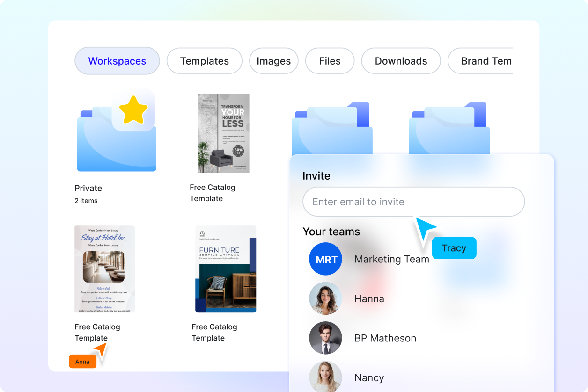588x392 pixels.
Task: Open the 'Transform Your Home for Less' catalog thumbnail
Action: 224,134
